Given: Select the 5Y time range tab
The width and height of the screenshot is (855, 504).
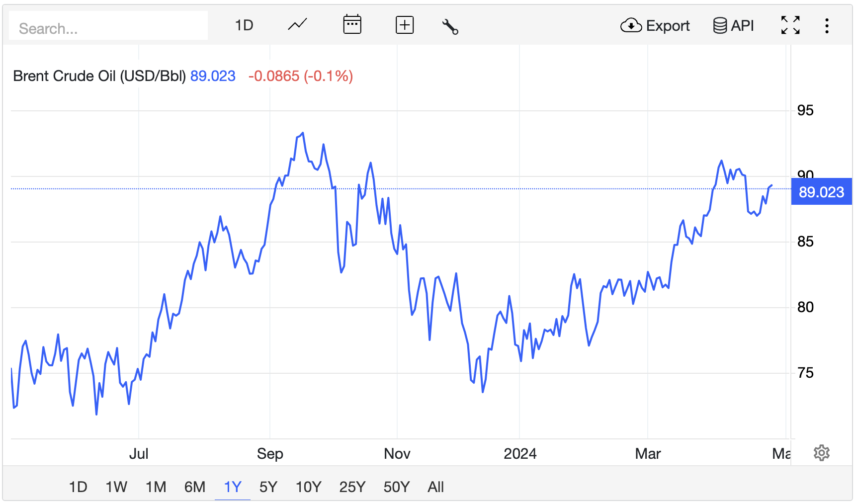Looking at the screenshot, I should click(268, 487).
